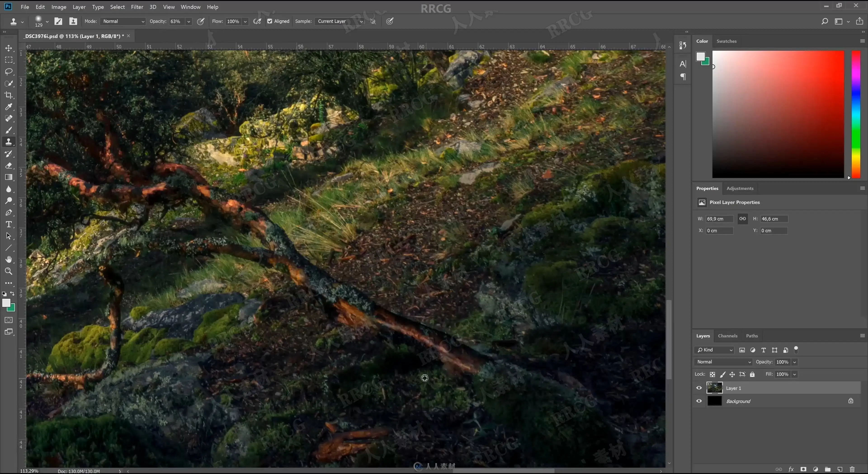
Task: Uncheck the Aligned checkbox
Action: (x=270, y=21)
